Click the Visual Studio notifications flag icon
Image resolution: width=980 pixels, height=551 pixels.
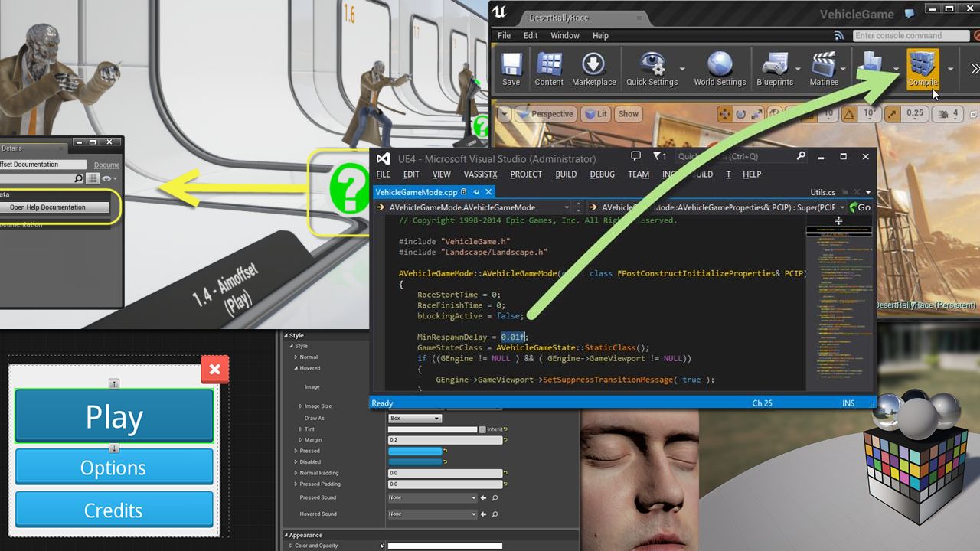click(660, 156)
